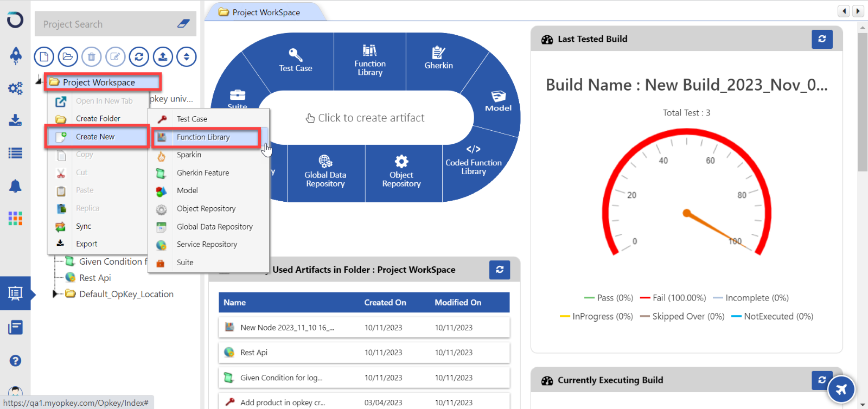Click the help question mark sidebar icon
The height and width of the screenshot is (409, 868).
pos(15,361)
